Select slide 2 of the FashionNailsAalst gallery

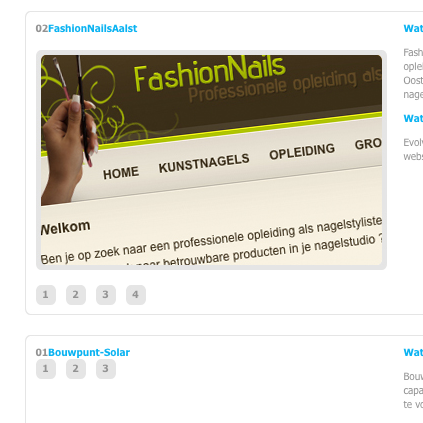pos(76,295)
